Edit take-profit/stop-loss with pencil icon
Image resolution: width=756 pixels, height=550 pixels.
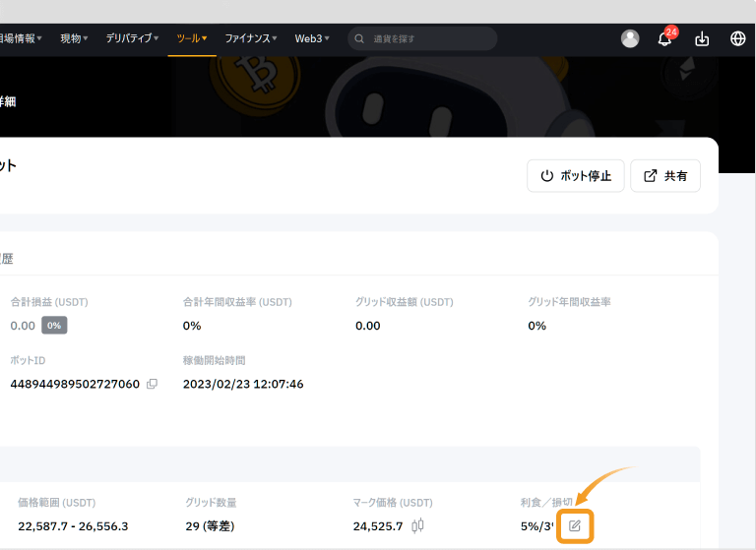(575, 526)
